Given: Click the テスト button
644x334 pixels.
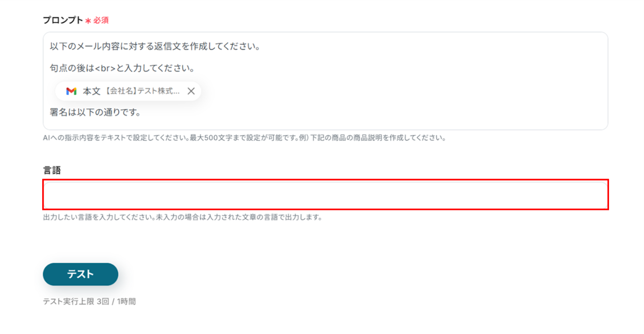Looking at the screenshot, I should coord(80,274).
